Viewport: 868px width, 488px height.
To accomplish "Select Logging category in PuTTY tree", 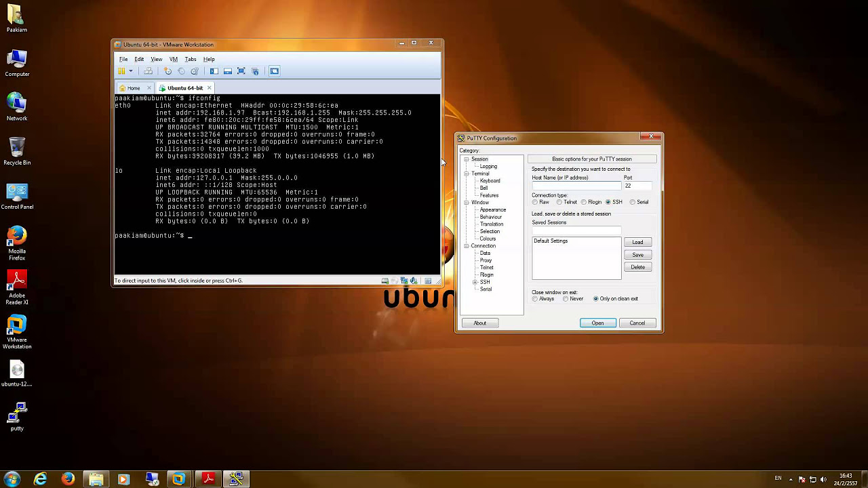I will pos(488,167).
